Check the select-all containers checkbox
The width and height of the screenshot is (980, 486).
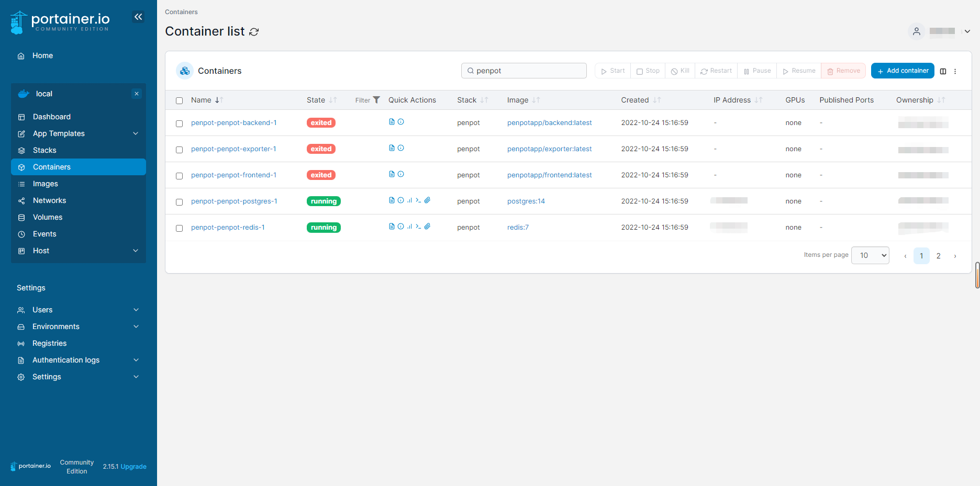(179, 100)
